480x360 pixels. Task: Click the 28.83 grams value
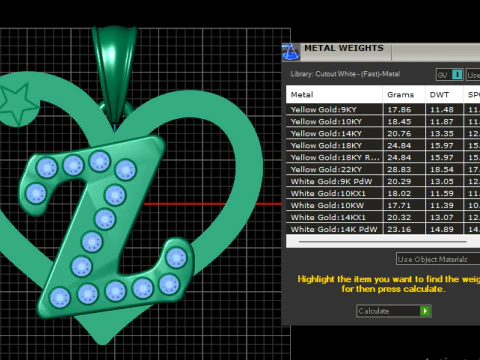pyautogui.click(x=399, y=170)
